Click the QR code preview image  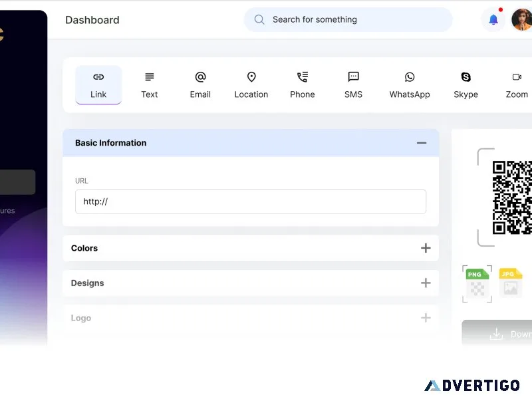512,198
